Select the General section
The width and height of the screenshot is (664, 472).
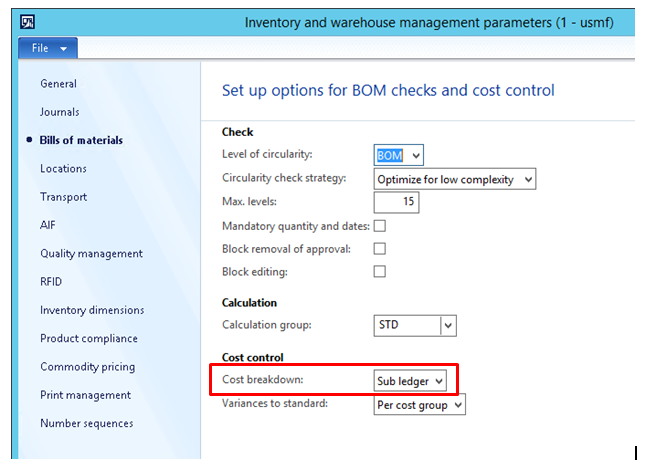(58, 84)
